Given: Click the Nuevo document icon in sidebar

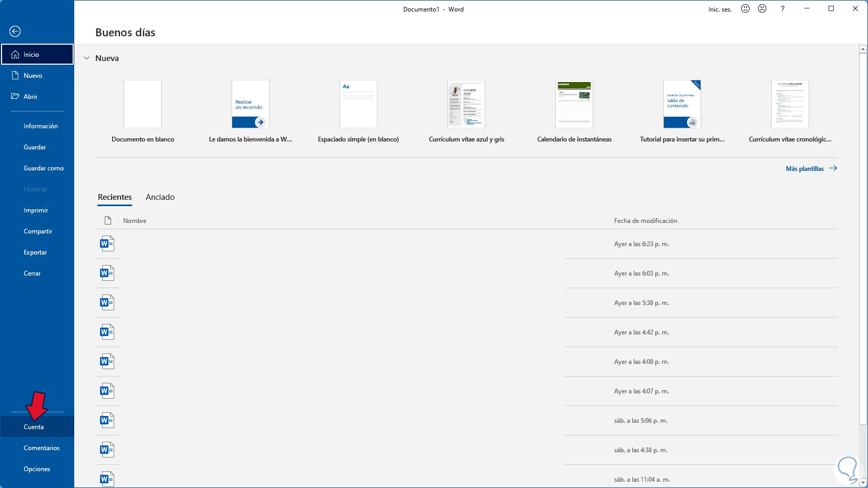Looking at the screenshot, I should [x=15, y=76].
